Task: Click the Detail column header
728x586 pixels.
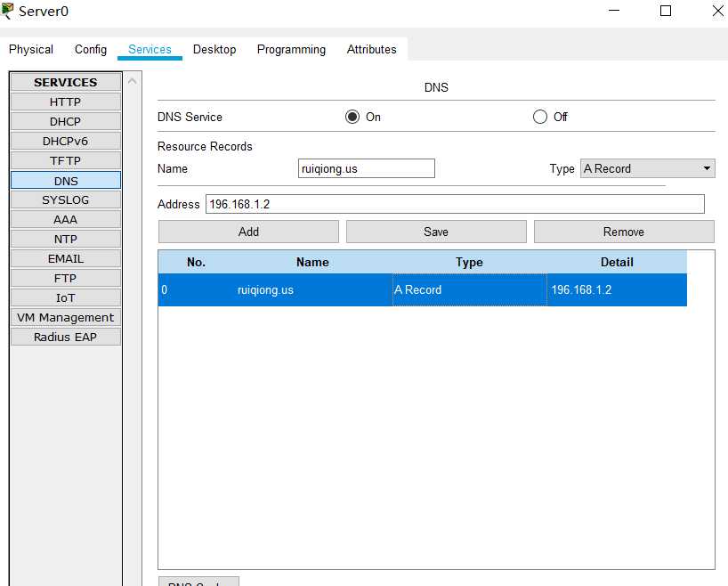Action: [617, 262]
